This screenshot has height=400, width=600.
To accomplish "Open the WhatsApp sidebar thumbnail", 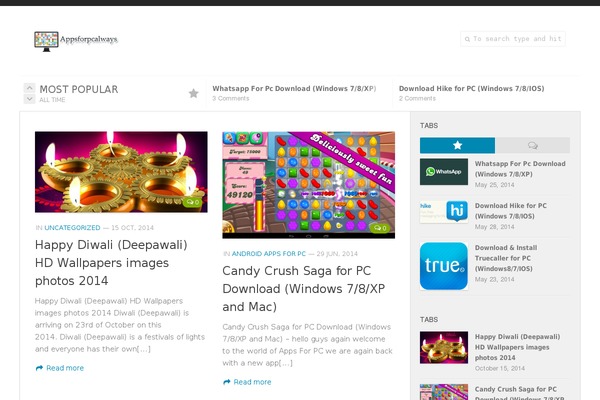I will (444, 172).
